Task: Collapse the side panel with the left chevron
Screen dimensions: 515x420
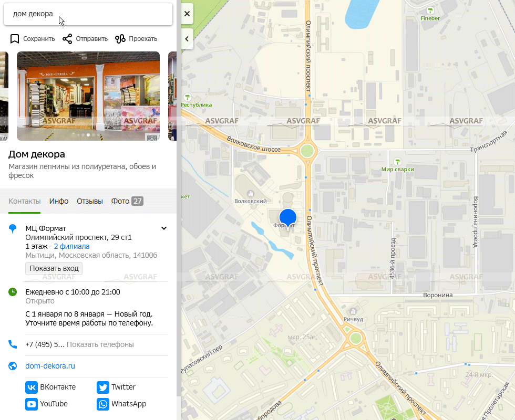Action: pos(187,39)
